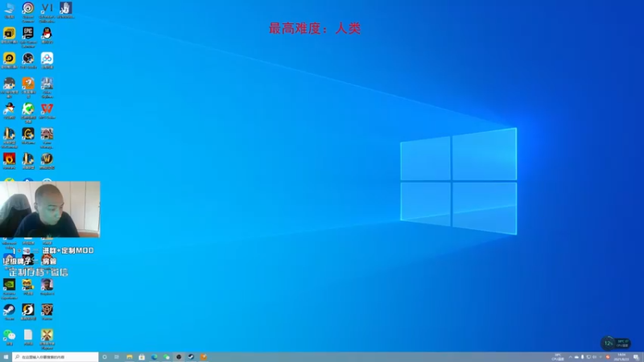Viewport: 644px width, 362px height.
Task: Click the taskbar search input box
Action: (x=56, y=357)
